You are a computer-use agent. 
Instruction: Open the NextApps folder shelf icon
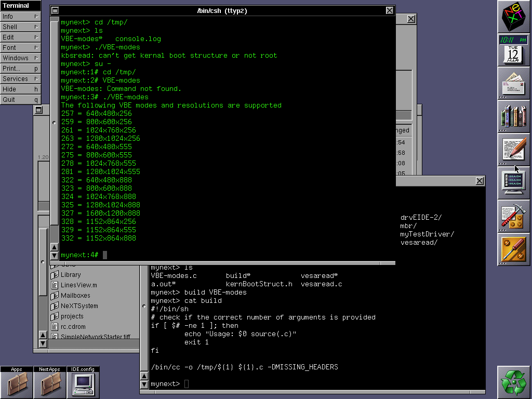[50, 384]
